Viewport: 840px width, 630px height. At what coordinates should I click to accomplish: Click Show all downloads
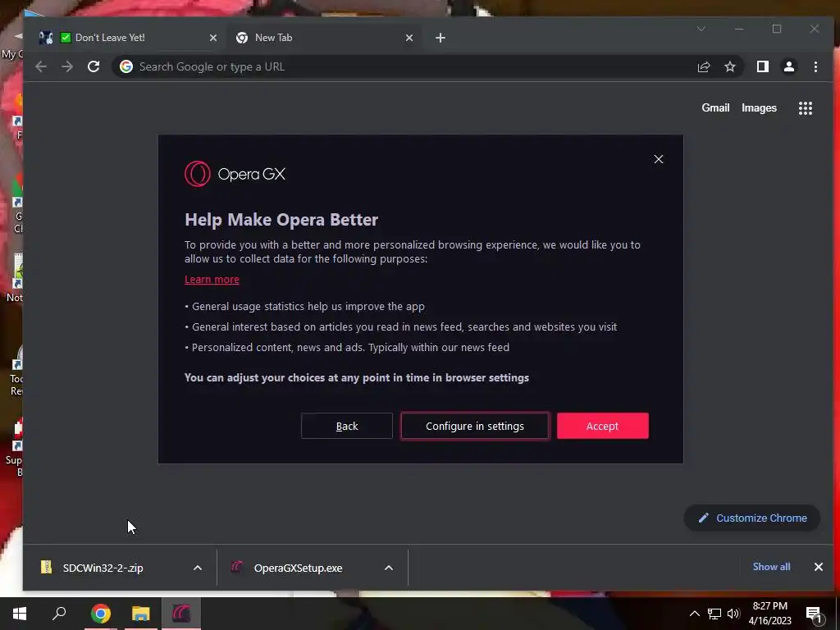(x=771, y=567)
